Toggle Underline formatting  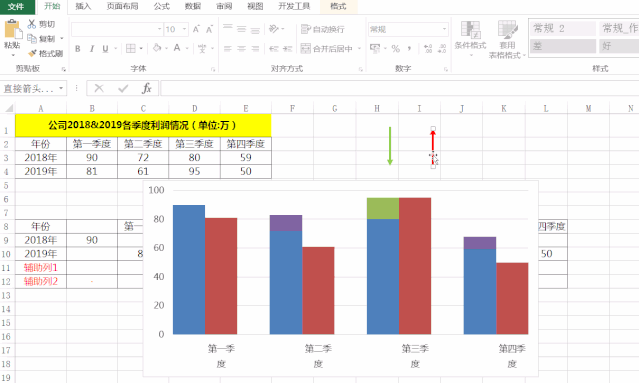[106, 49]
